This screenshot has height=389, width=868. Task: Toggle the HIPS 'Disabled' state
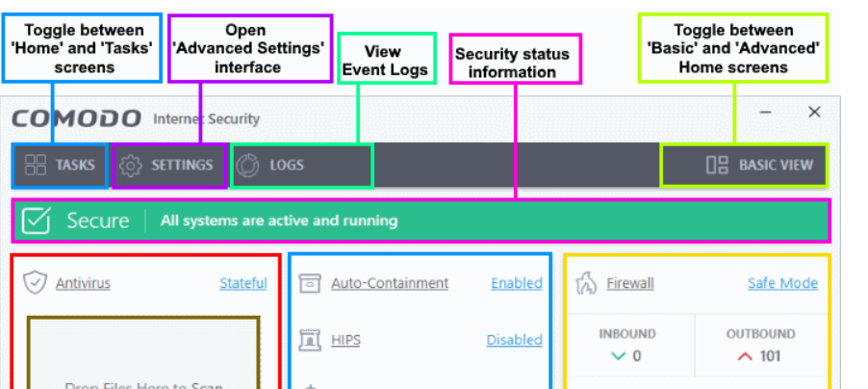(x=514, y=340)
